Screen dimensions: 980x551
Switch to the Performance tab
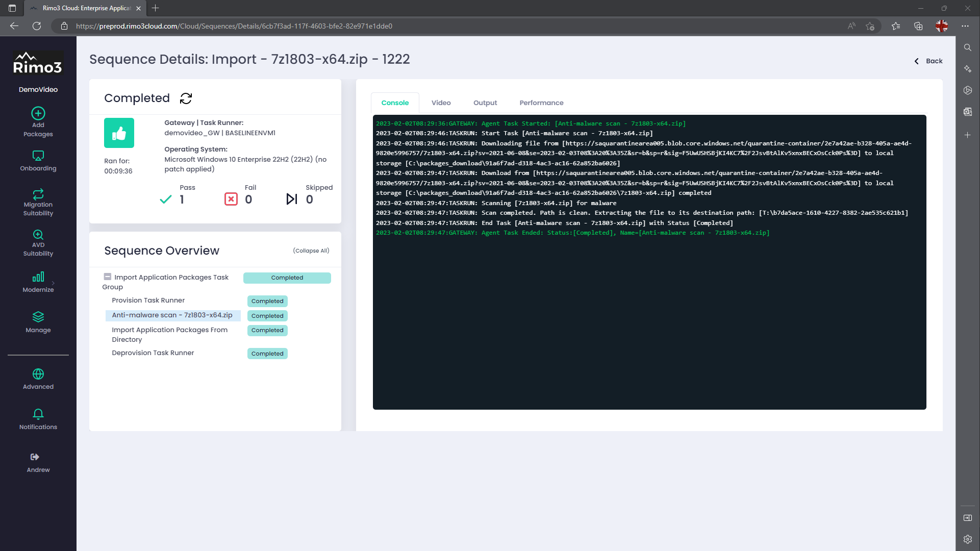coord(541,103)
